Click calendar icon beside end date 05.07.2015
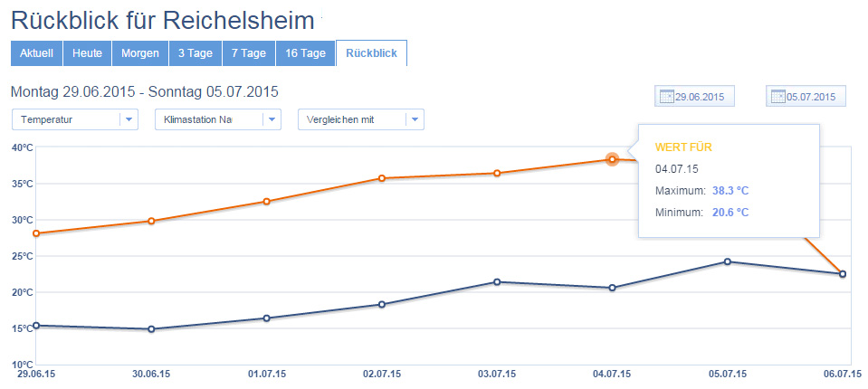Image resolution: width=868 pixels, height=389 pixels. click(777, 97)
